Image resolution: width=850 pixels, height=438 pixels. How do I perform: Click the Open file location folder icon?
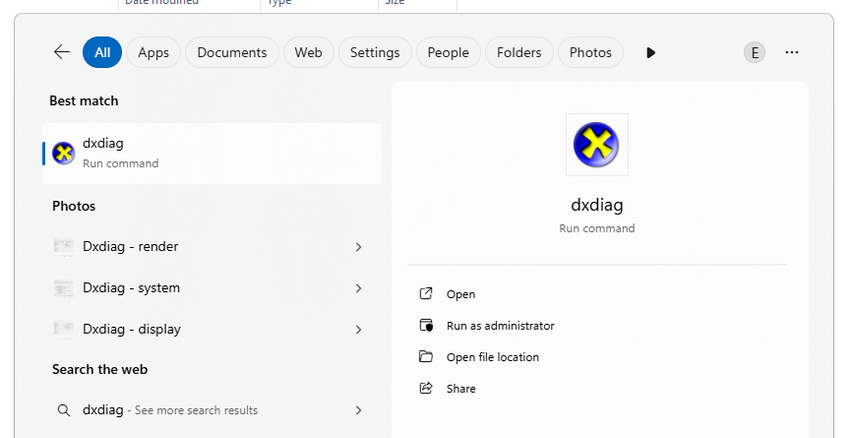(x=426, y=357)
